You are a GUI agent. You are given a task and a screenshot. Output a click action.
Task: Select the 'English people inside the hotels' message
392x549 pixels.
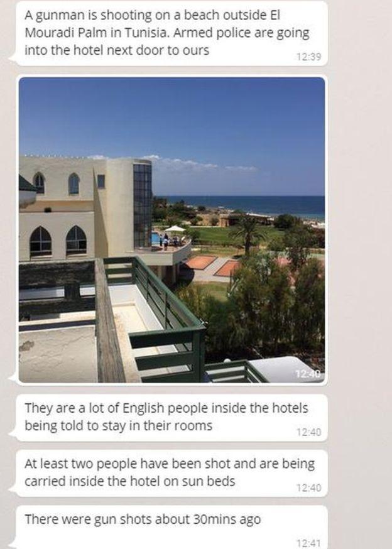click(171, 418)
